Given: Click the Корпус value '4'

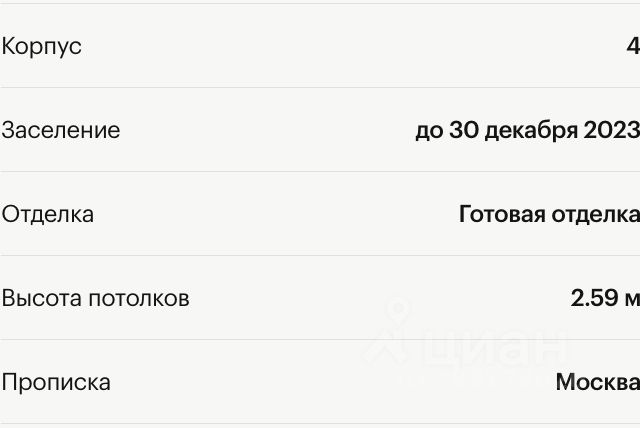Looking at the screenshot, I should (x=633, y=46).
